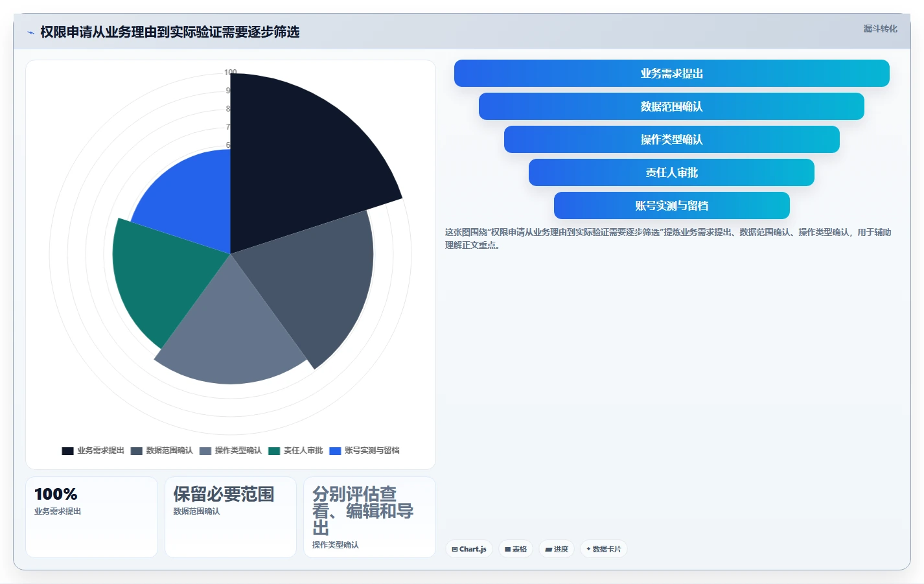Viewport: 924px width, 584px height.
Task: Open the 100% 业务需求提出 data card
Action: pyautogui.click(x=91, y=517)
